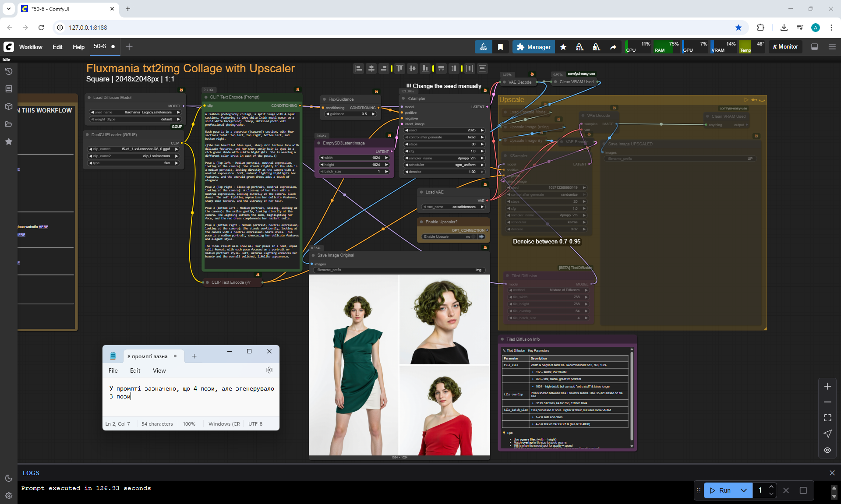
Task: Open the workflows folder sidebar icon
Action: [8, 124]
